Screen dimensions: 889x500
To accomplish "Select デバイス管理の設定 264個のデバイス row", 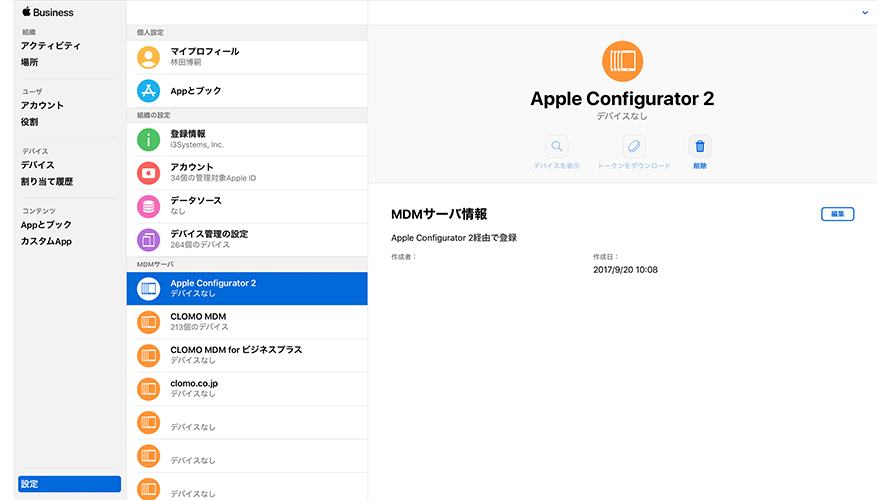I will (x=247, y=240).
